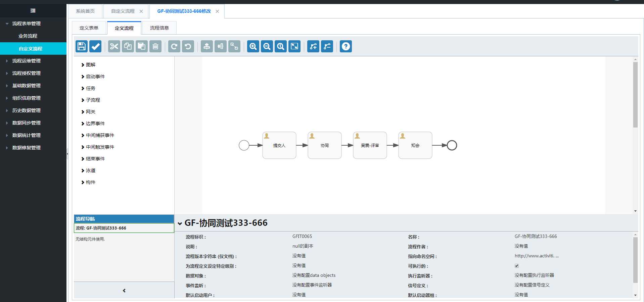
Task: Expand the 构件 palette group
Action: coord(88,182)
